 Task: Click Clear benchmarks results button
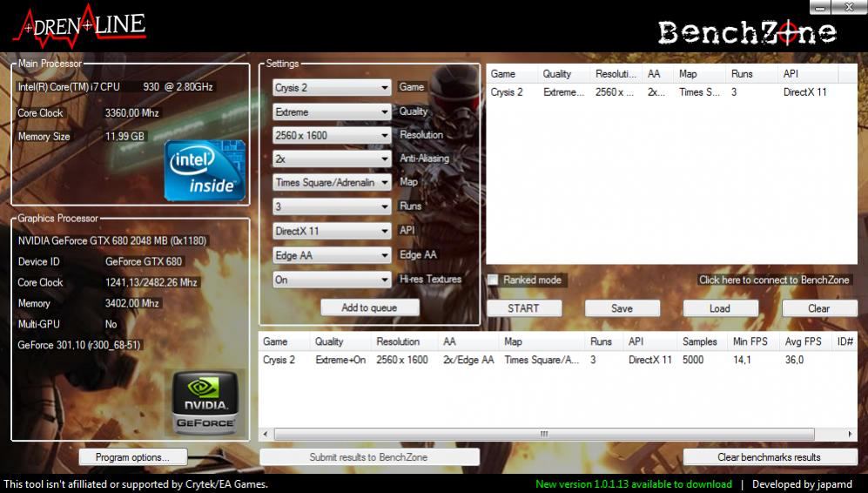[x=770, y=457]
